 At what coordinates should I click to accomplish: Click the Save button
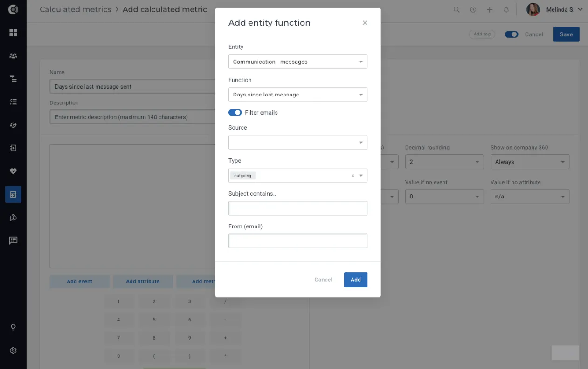click(566, 34)
